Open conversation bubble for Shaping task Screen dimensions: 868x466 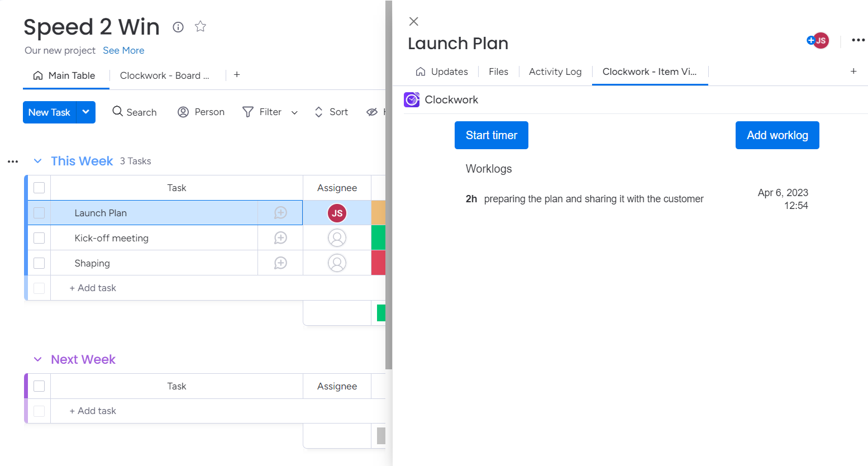point(280,263)
